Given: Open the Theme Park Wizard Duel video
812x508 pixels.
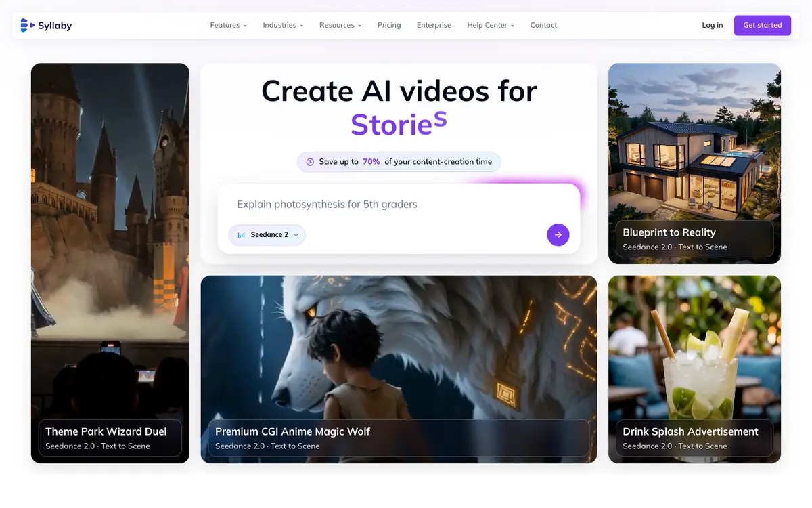Looking at the screenshot, I should pyautogui.click(x=110, y=263).
